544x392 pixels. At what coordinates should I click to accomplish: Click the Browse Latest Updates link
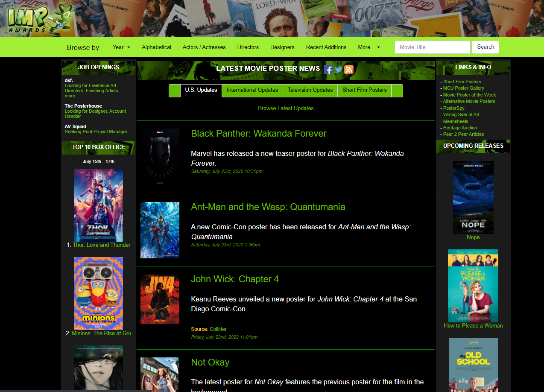(x=286, y=108)
